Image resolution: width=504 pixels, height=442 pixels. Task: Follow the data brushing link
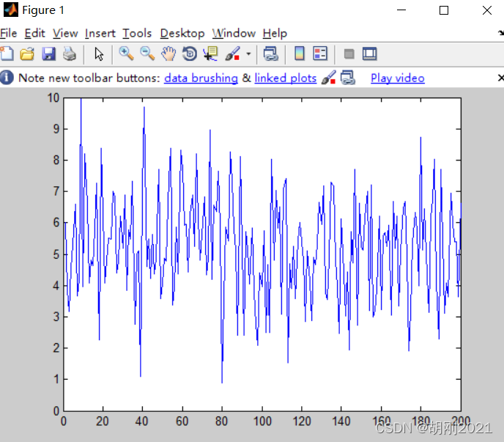click(x=201, y=78)
